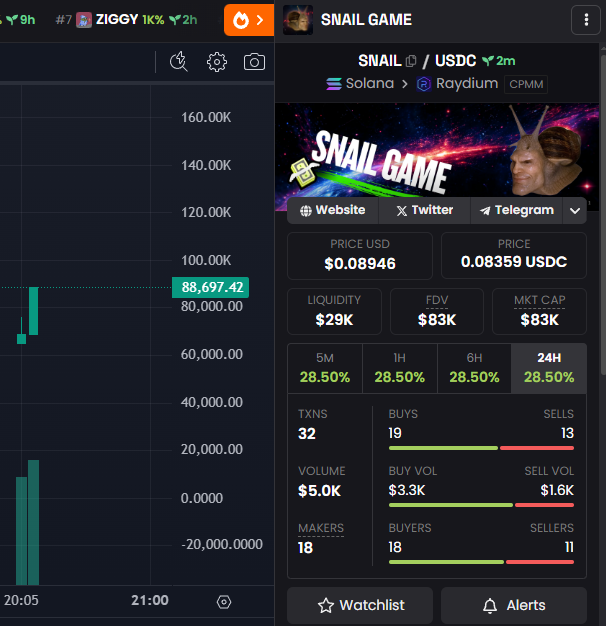Click the 0.08359 USDC price box
Screen dimensions: 606x626
point(514,256)
